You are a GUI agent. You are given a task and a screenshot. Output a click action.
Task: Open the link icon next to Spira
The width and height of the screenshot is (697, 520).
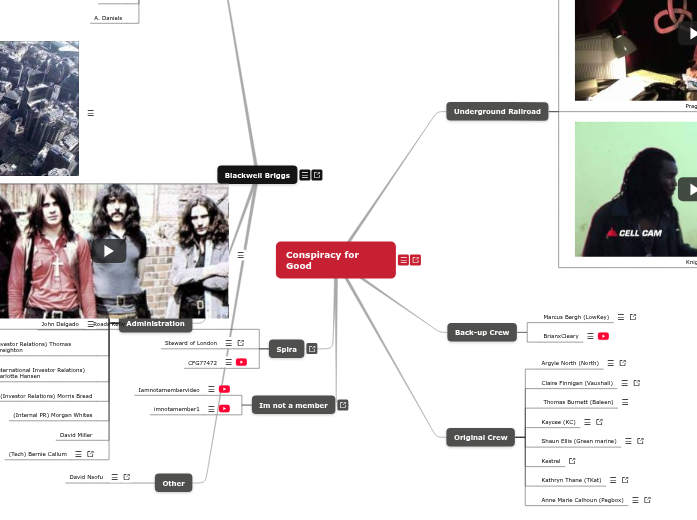pyautogui.click(x=312, y=349)
